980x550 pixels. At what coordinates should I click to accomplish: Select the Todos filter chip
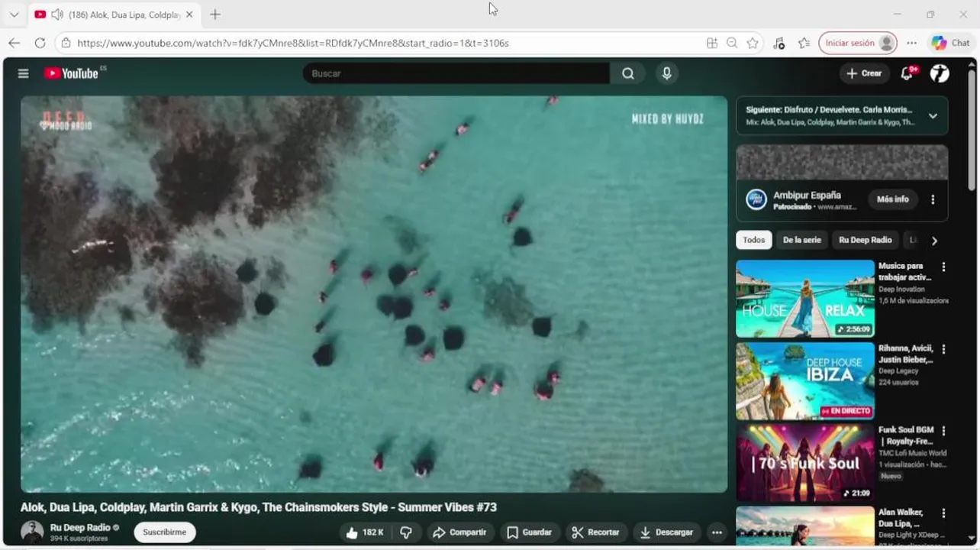(x=753, y=240)
